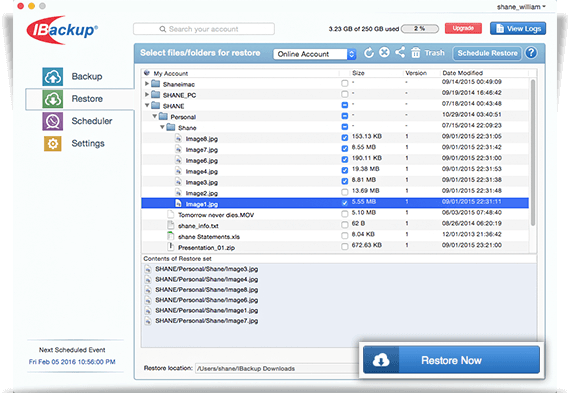Check the Shaneimac folder checkbox
This screenshot has height=393, width=570.
pyautogui.click(x=345, y=83)
